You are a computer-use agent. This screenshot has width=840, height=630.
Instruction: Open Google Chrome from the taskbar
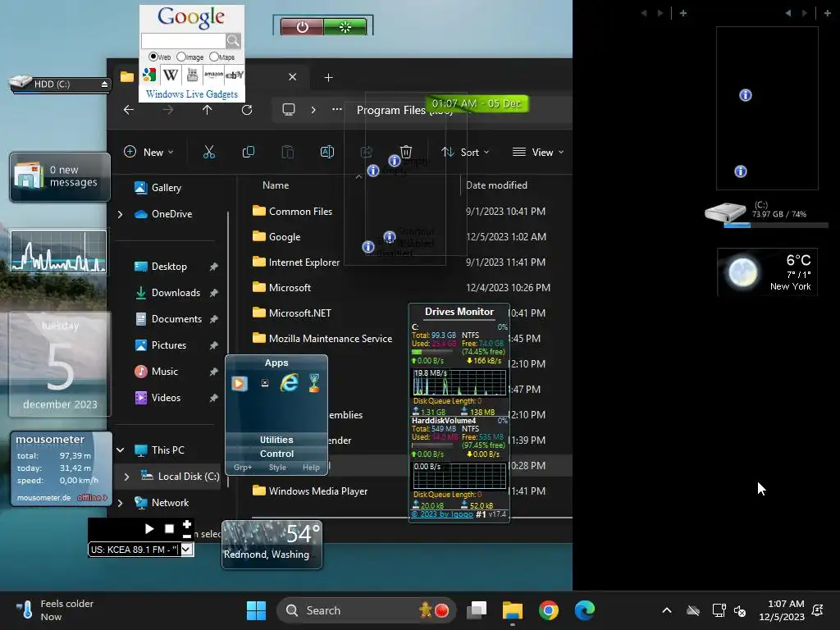coord(549,610)
